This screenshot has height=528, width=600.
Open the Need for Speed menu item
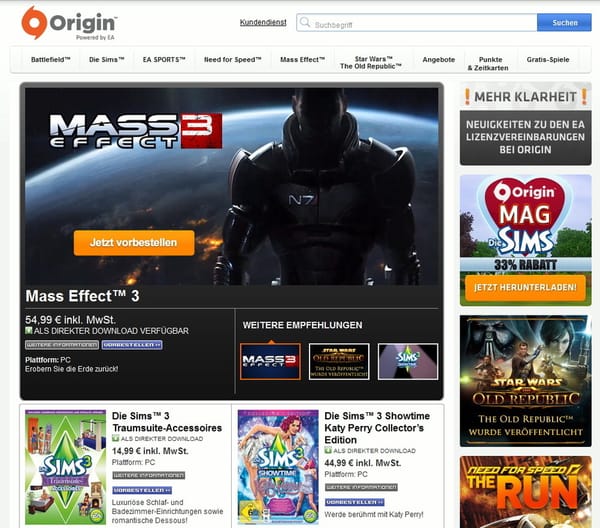click(x=232, y=60)
